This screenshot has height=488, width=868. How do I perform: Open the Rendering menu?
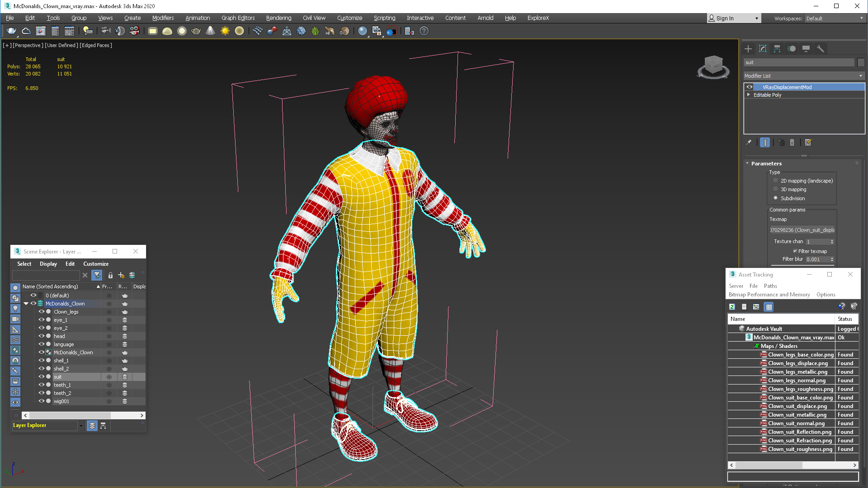tap(278, 18)
